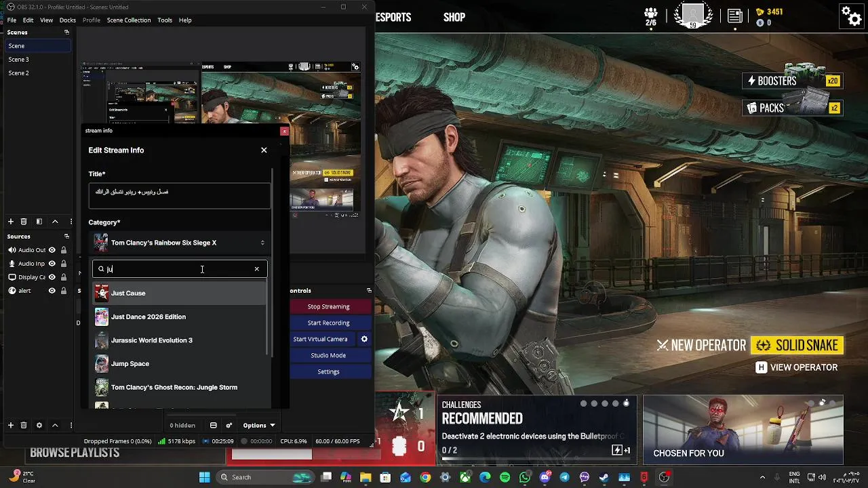Expand the Category dropdown selector

[180, 243]
